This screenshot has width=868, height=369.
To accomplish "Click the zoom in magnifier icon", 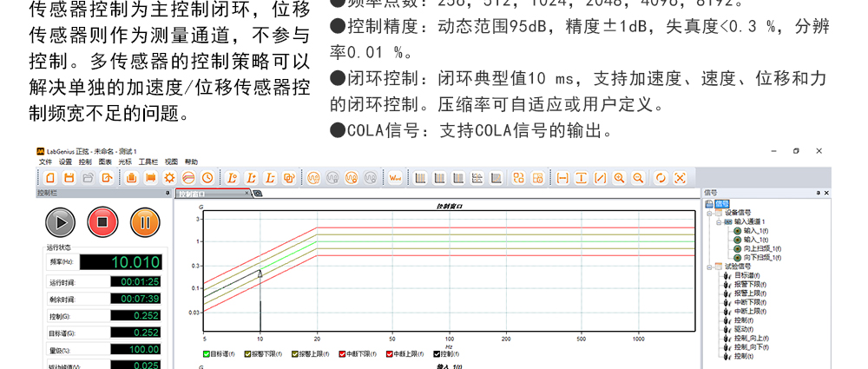I will tap(619, 177).
